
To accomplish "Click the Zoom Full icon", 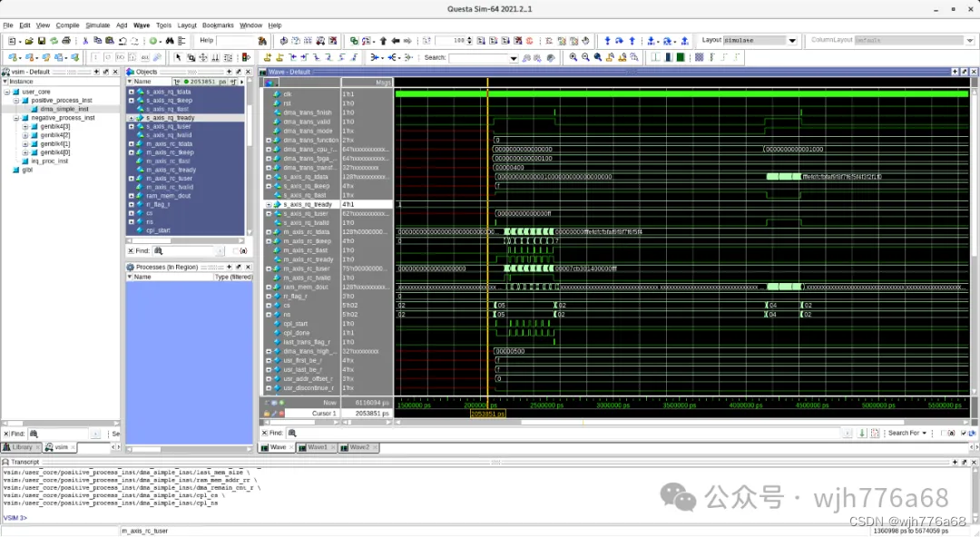I will tap(597, 57).
